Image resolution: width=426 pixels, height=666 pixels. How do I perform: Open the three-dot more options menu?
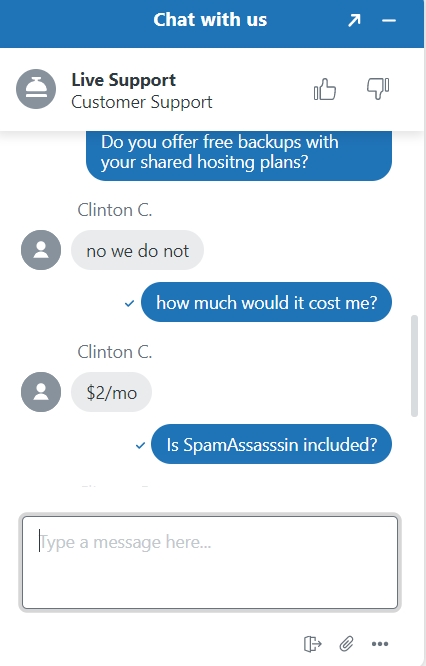click(x=380, y=644)
